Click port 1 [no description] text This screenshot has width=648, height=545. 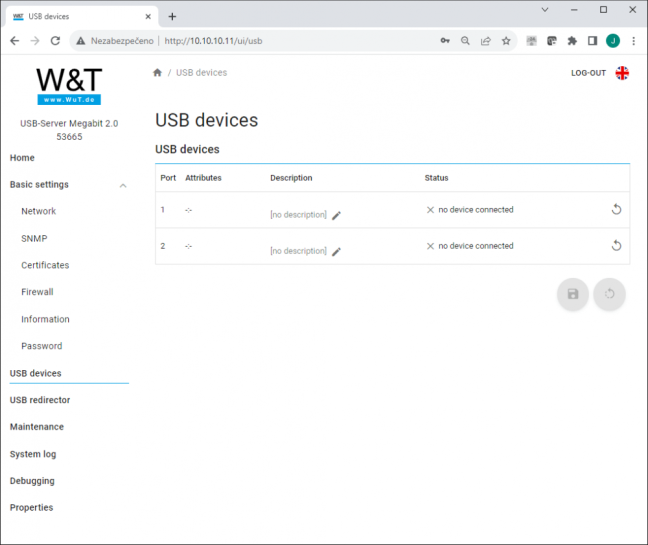tap(298, 215)
